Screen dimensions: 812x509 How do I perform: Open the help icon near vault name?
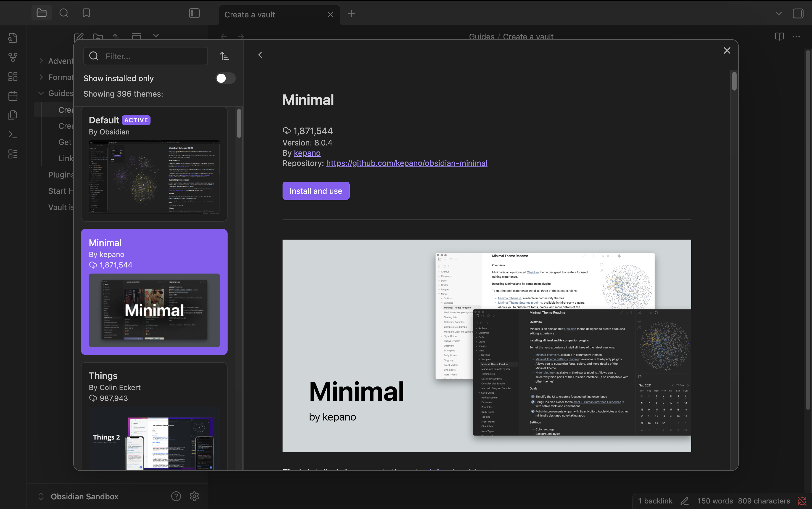(x=176, y=496)
